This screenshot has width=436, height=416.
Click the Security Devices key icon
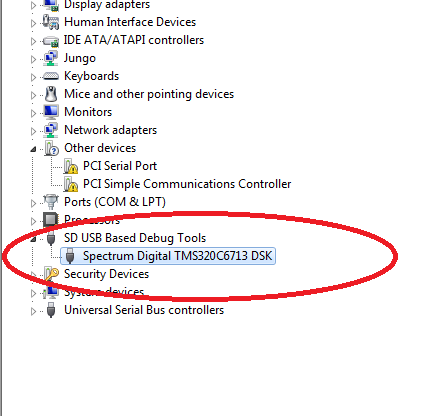click(x=51, y=274)
